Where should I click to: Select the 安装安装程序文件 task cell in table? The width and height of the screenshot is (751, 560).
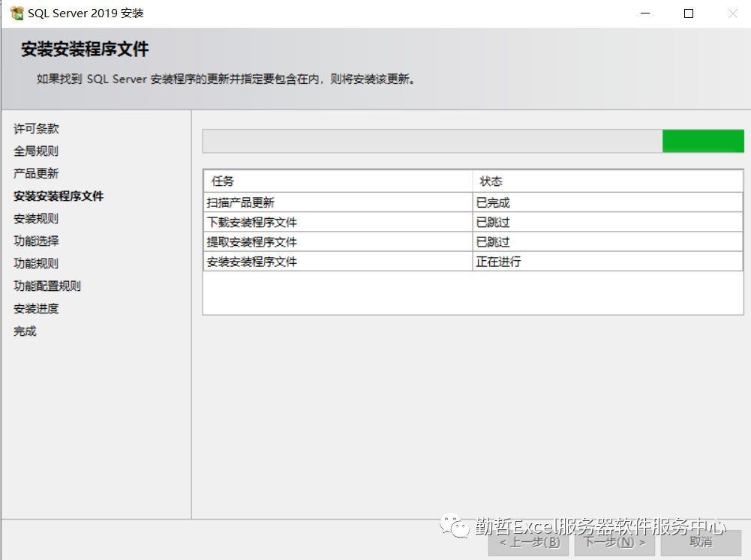338,262
